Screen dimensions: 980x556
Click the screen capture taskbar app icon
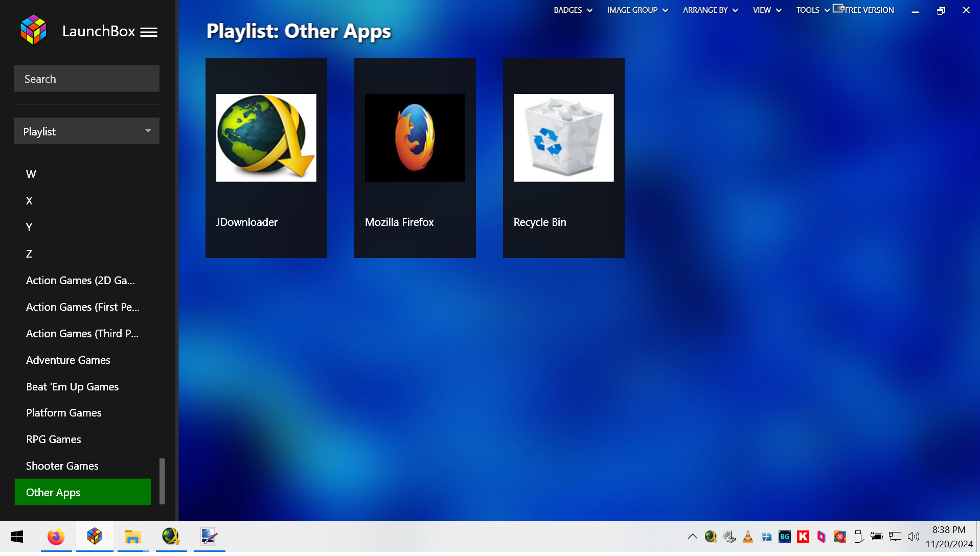[x=209, y=537]
